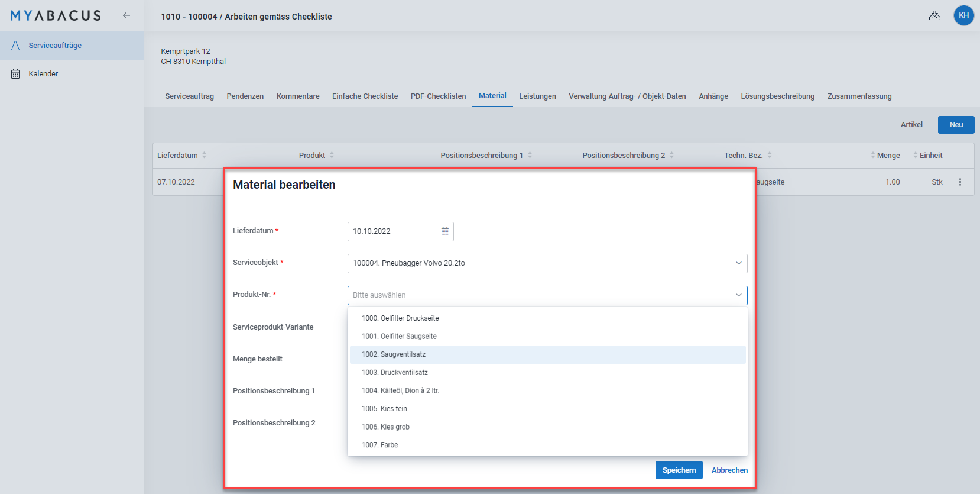
Task: Sort by Lieferdatum column arrows
Action: pyautogui.click(x=204, y=155)
